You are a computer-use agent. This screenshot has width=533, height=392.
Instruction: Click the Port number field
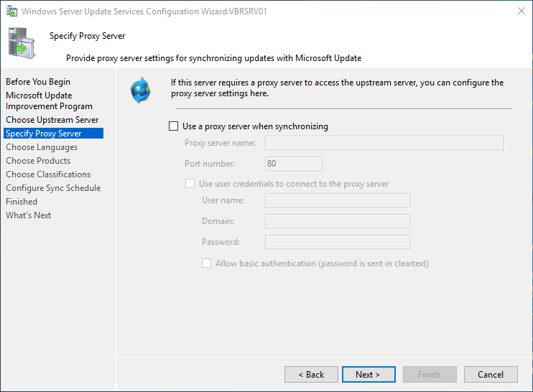293,164
